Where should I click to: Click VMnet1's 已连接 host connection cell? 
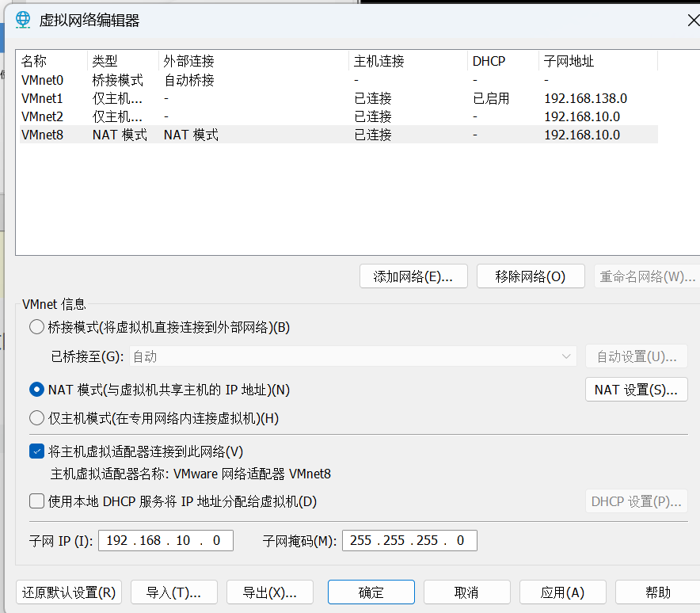pos(373,98)
